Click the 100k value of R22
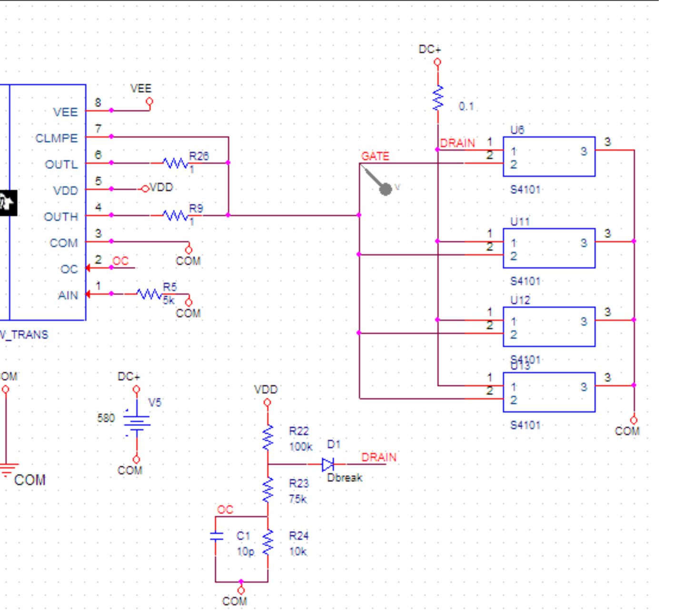This screenshot has height=616, width=674. coord(301,447)
